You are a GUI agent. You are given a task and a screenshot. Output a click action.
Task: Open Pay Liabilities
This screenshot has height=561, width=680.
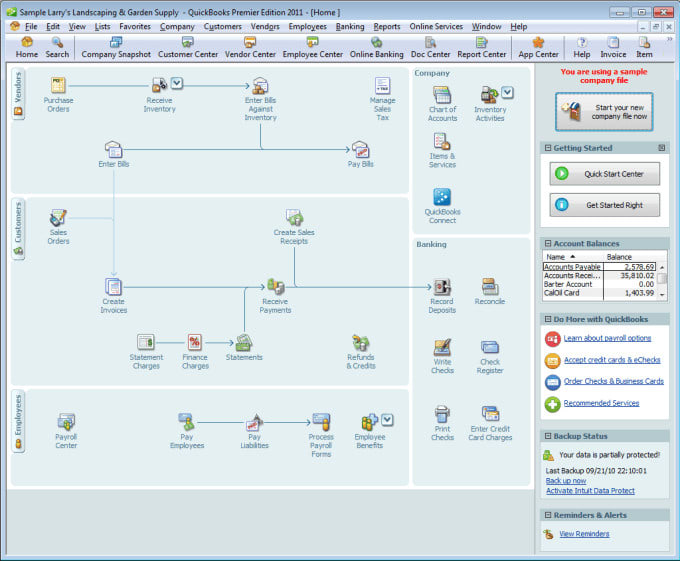click(254, 422)
